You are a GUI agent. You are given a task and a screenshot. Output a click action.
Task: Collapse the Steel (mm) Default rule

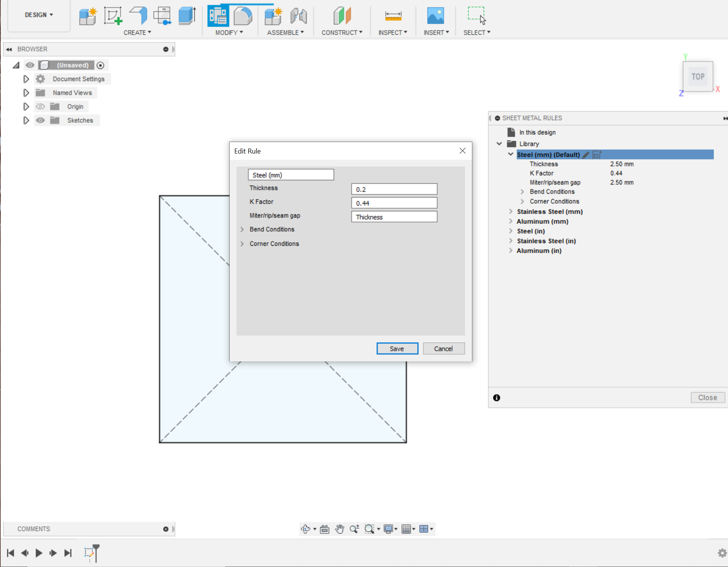(511, 154)
